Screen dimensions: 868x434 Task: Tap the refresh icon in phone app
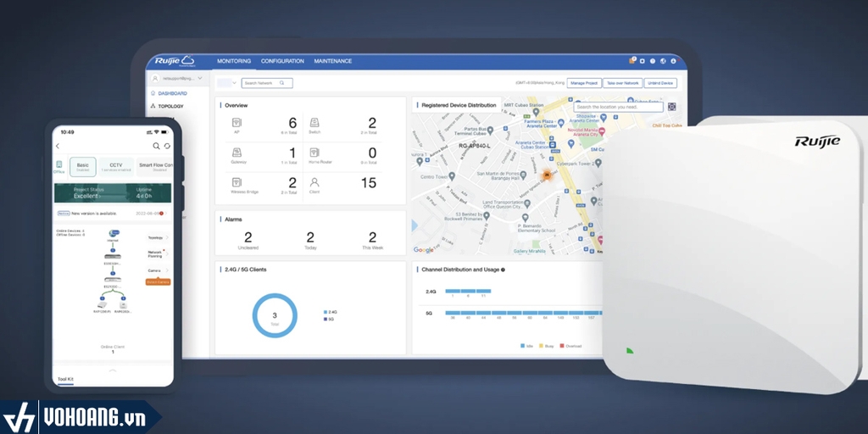tap(167, 146)
